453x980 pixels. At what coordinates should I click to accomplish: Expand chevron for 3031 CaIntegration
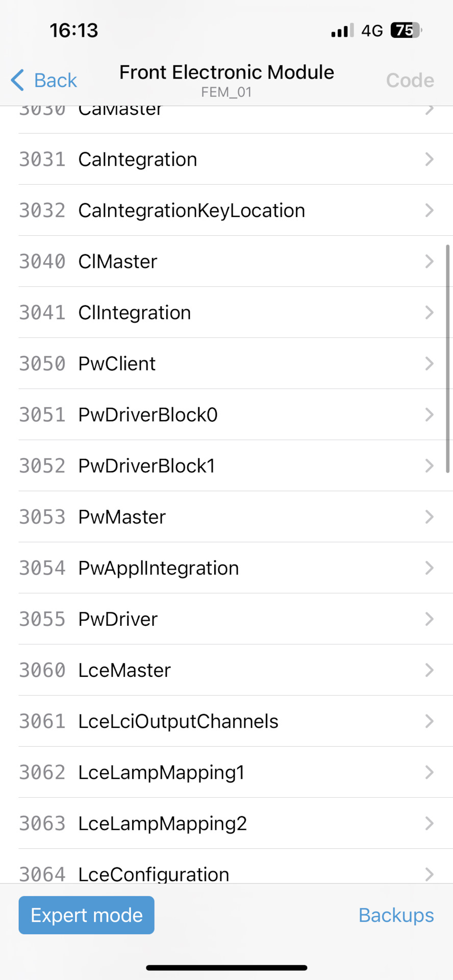[429, 159]
